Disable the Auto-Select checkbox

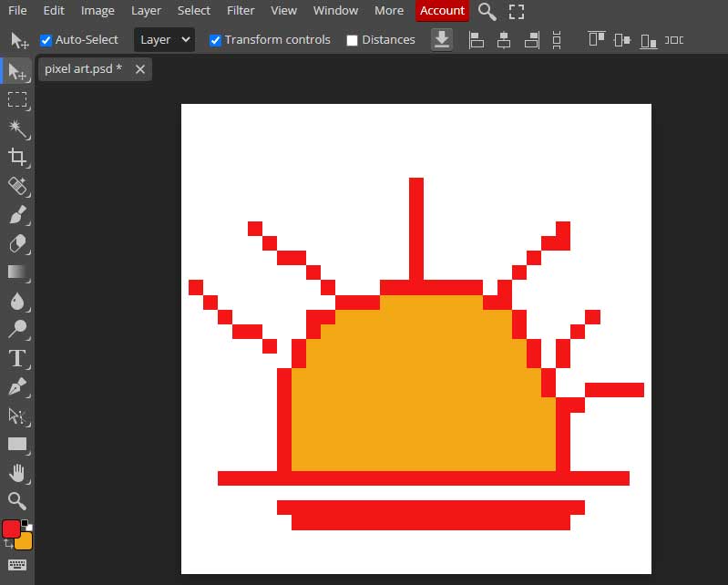tap(46, 40)
